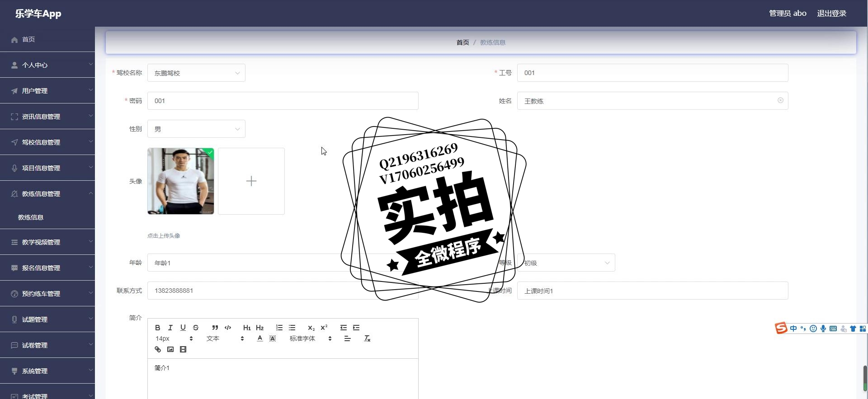
Task: Focus the 上课时间 input field
Action: click(653, 291)
